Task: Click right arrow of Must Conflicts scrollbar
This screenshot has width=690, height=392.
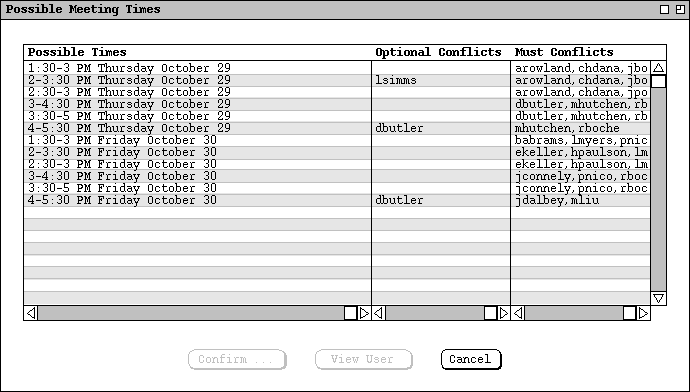Action: click(643, 313)
